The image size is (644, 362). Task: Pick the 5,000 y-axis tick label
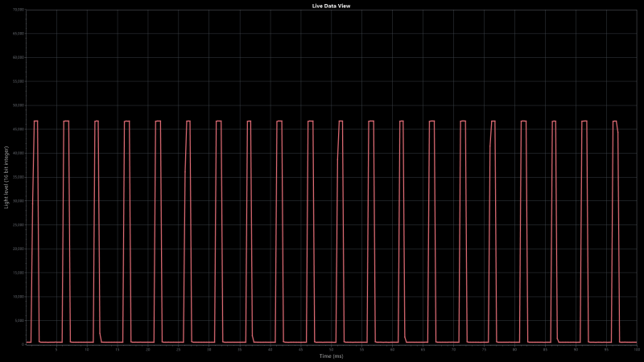(19, 320)
